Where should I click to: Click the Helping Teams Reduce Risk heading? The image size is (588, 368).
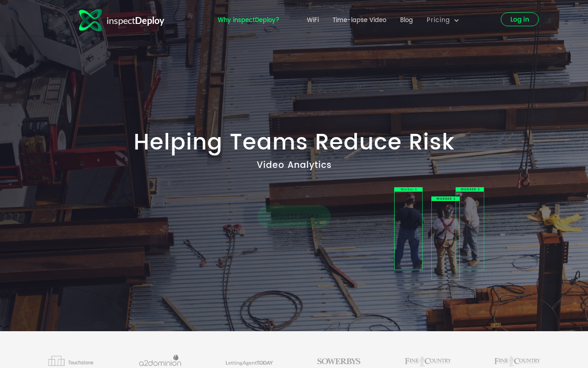(294, 142)
